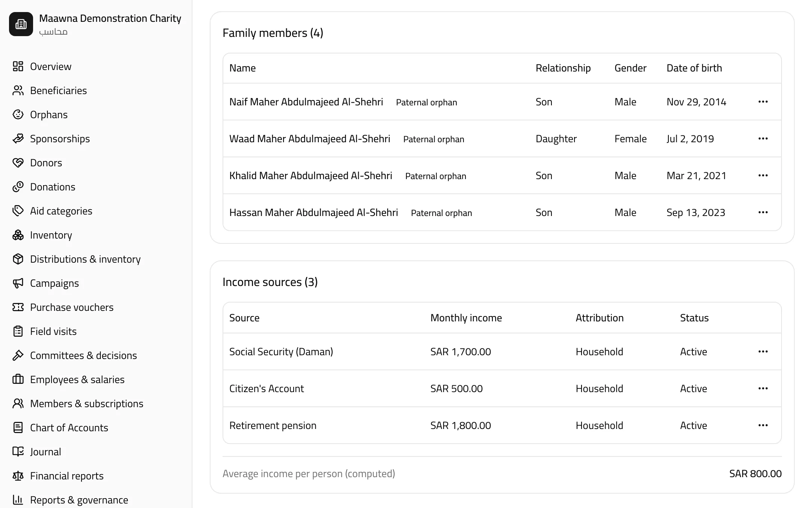The height and width of the screenshot is (508, 812).
Task: Click the SAR 800.00 average income value
Action: click(x=755, y=474)
